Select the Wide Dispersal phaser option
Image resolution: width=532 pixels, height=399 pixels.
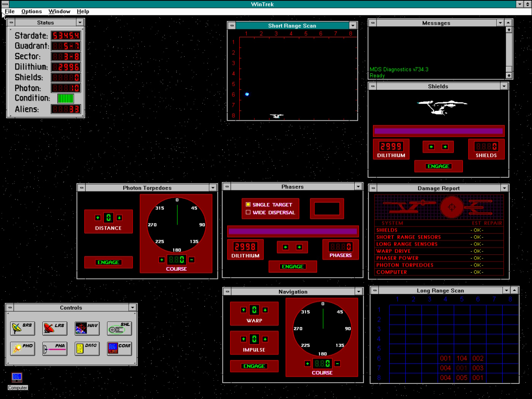(270, 212)
